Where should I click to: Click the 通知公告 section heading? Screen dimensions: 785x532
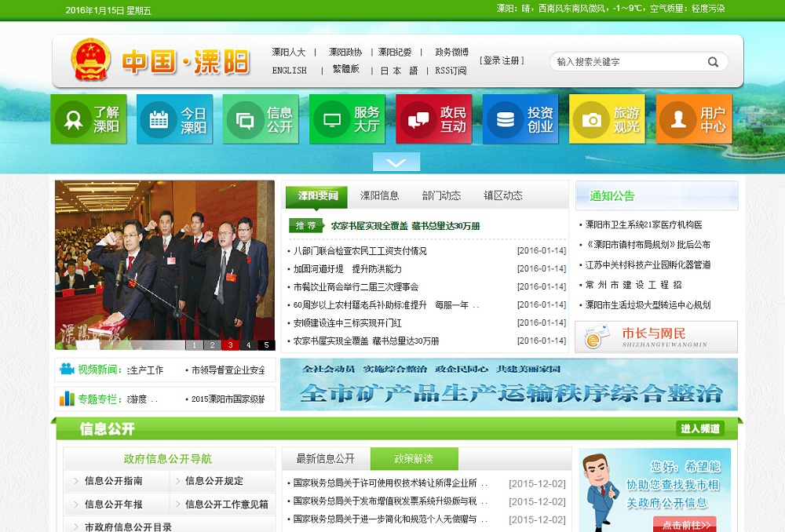612,195
